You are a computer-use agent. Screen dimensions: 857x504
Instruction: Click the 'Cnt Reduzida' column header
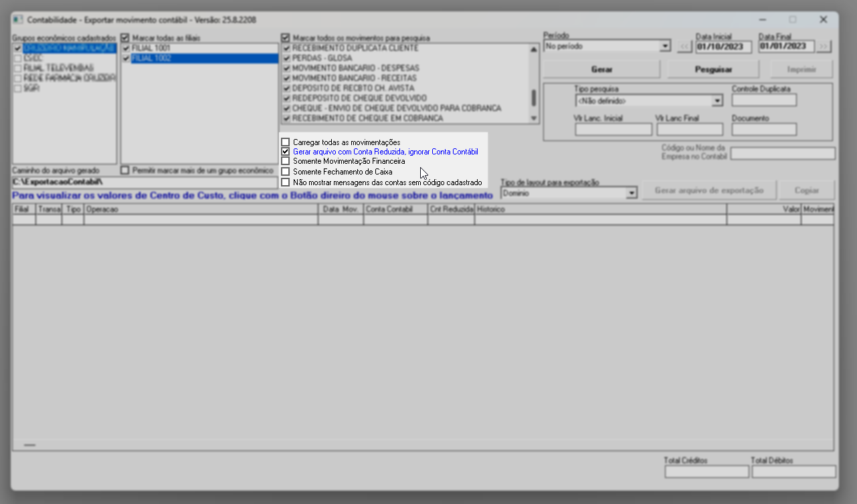point(452,209)
